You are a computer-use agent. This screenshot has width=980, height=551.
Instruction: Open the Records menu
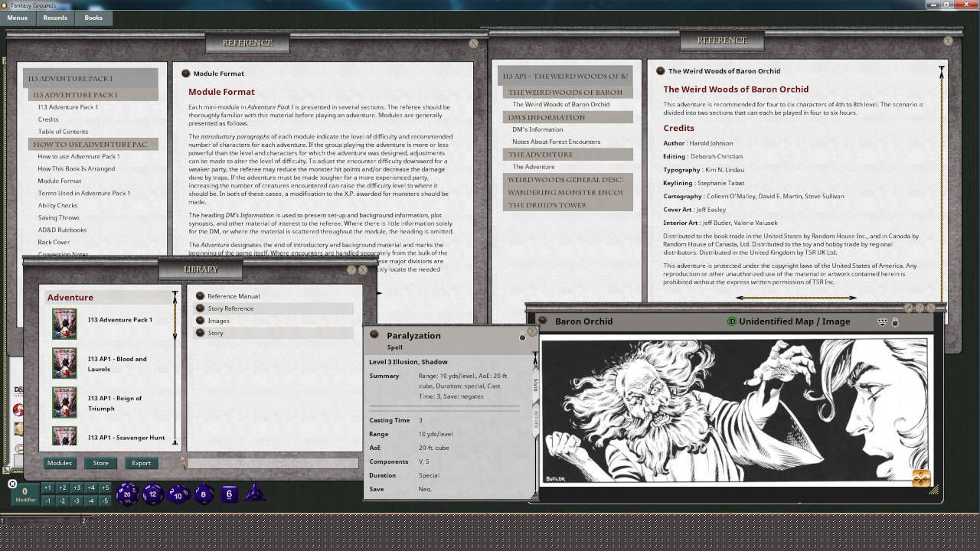[x=55, y=18]
